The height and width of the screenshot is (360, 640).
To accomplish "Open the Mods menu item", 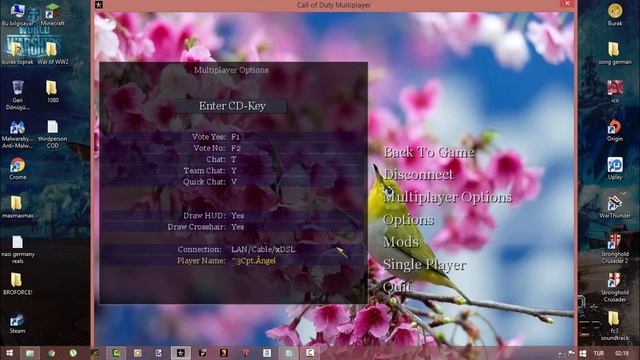I will (x=401, y=242).
